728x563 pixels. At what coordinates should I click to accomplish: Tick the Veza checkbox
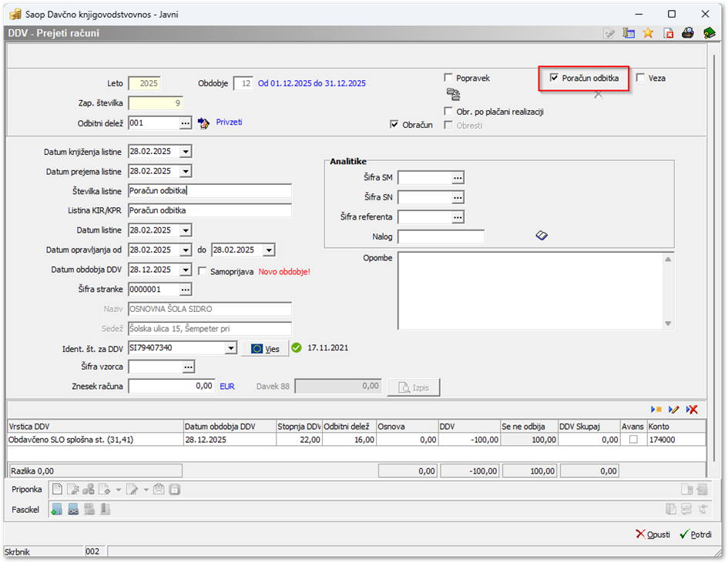[x=641, y=78]
